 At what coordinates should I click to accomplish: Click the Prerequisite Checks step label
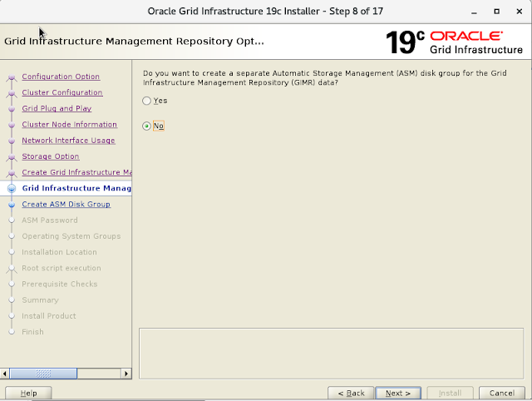[60, 284]
